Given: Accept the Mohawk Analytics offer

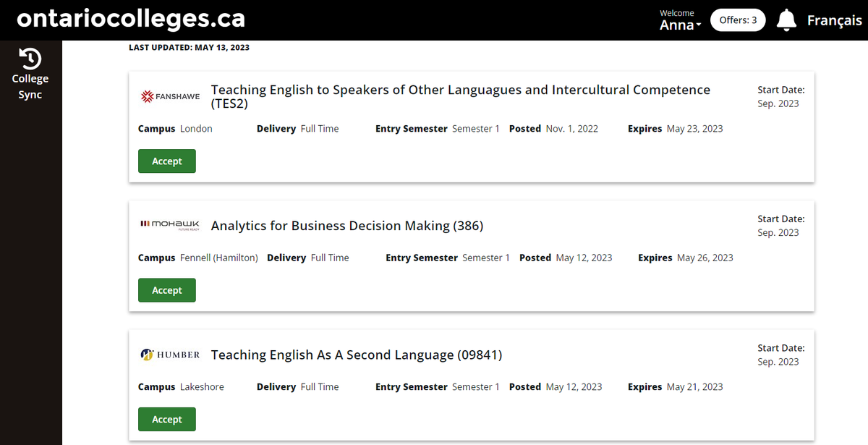Looking at the screenshot, I should [167, 290].
